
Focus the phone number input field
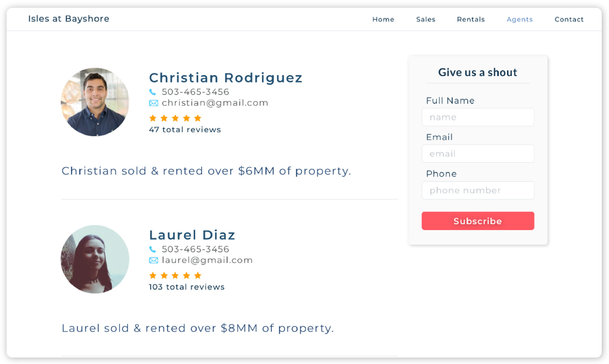point(478,191)
